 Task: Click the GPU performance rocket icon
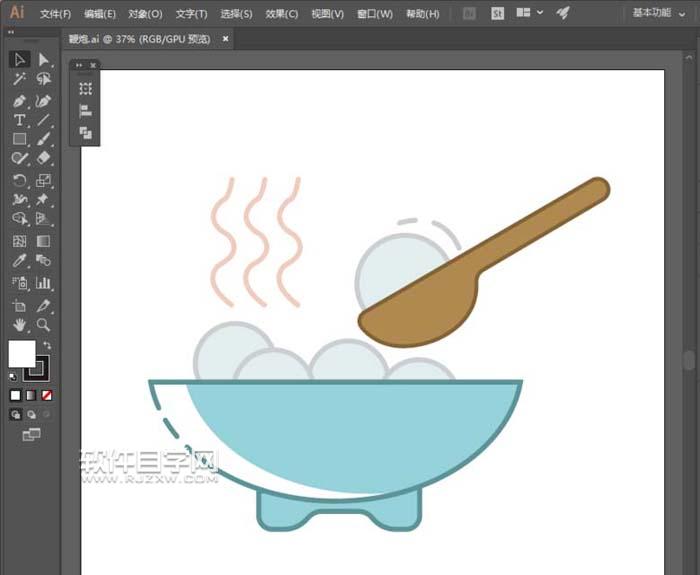pos(563,13)
